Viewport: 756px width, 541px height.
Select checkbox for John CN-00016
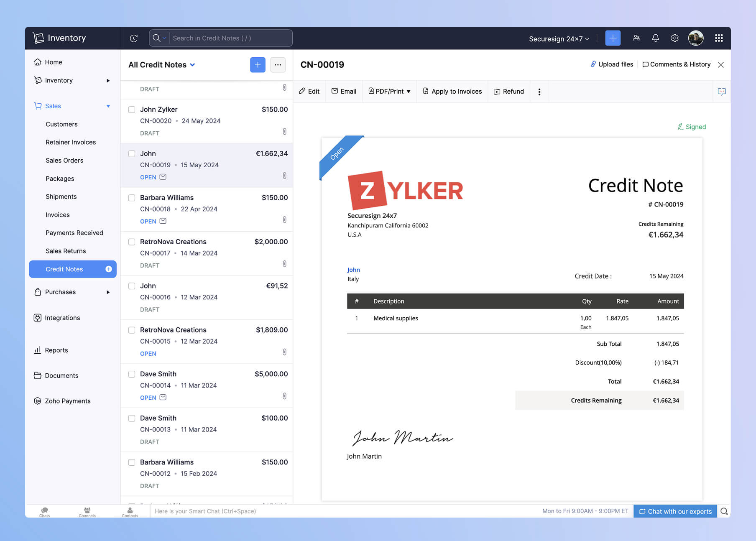tap(132, 286)
